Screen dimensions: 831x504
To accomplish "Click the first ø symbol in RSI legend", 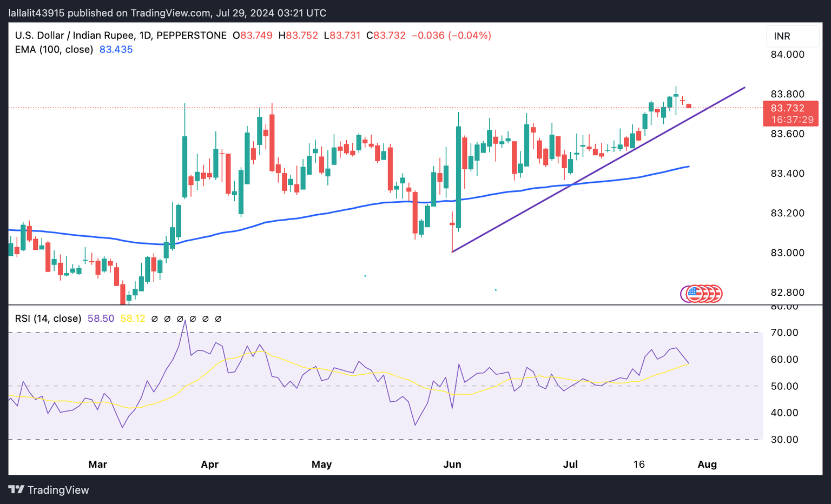I will click(x=155, y=319).
